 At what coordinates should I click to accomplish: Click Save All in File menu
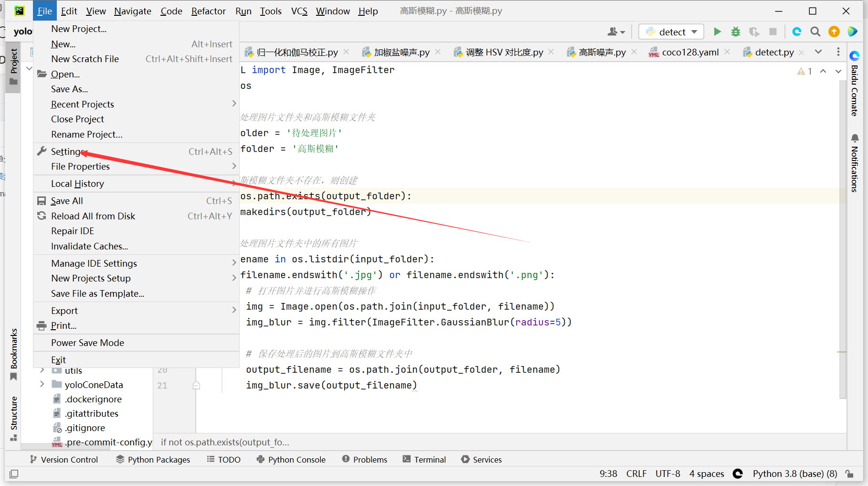click(x=136, y=201)
